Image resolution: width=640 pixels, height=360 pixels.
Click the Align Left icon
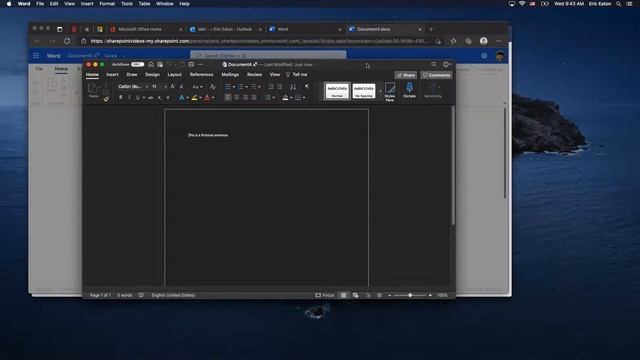point(228,98)
